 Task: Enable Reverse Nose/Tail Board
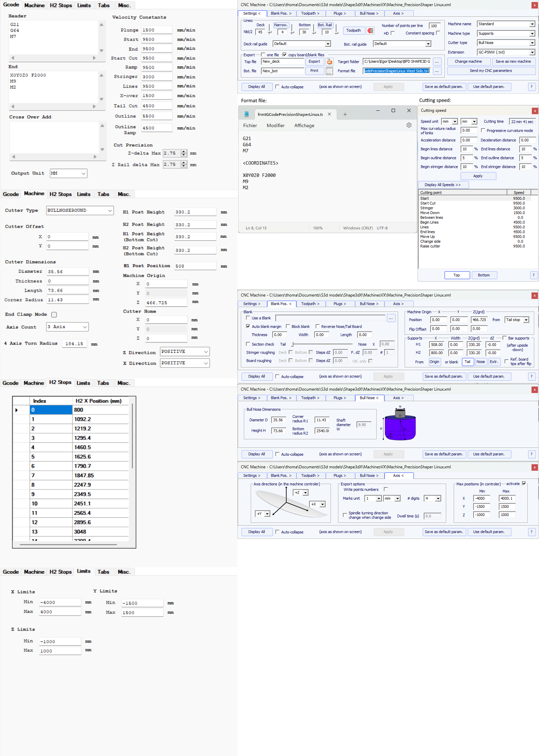318,327
